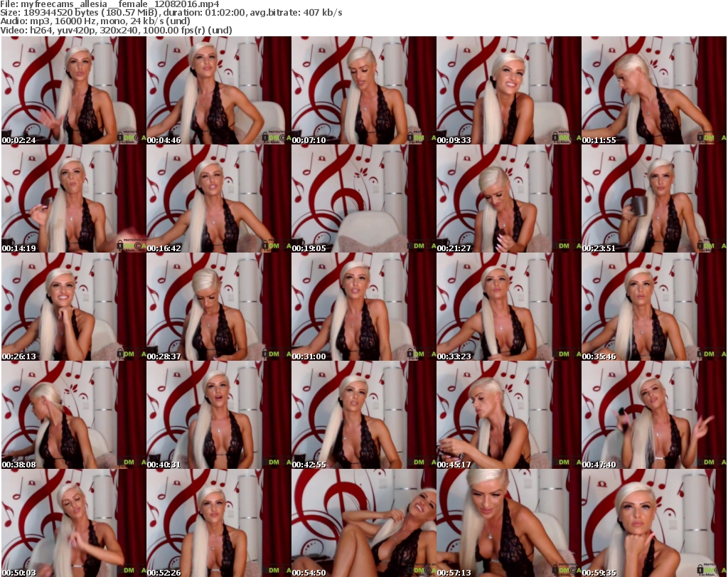Image resolution: width=728 pixels, height=577 pixels.
Task: Click the thumbnail marked 00:07:10
Action: 364,90
